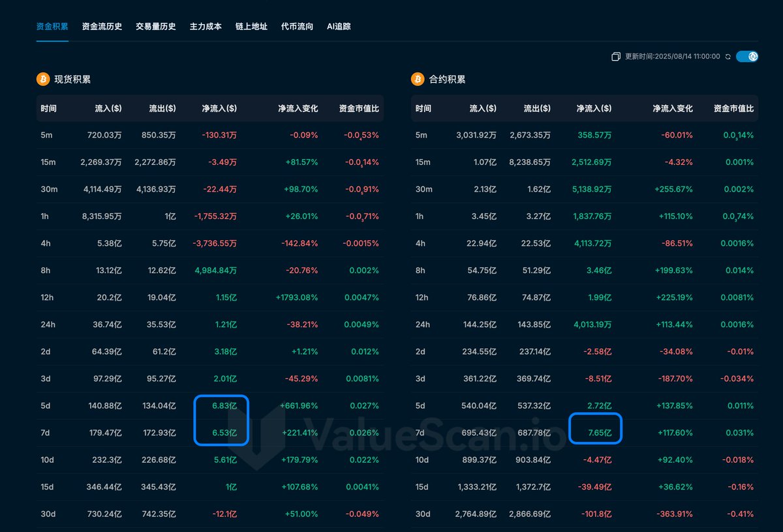Click the contract 15m net inflow 2,512.69万
Screen dimensions: 783x532
[591, 162]
